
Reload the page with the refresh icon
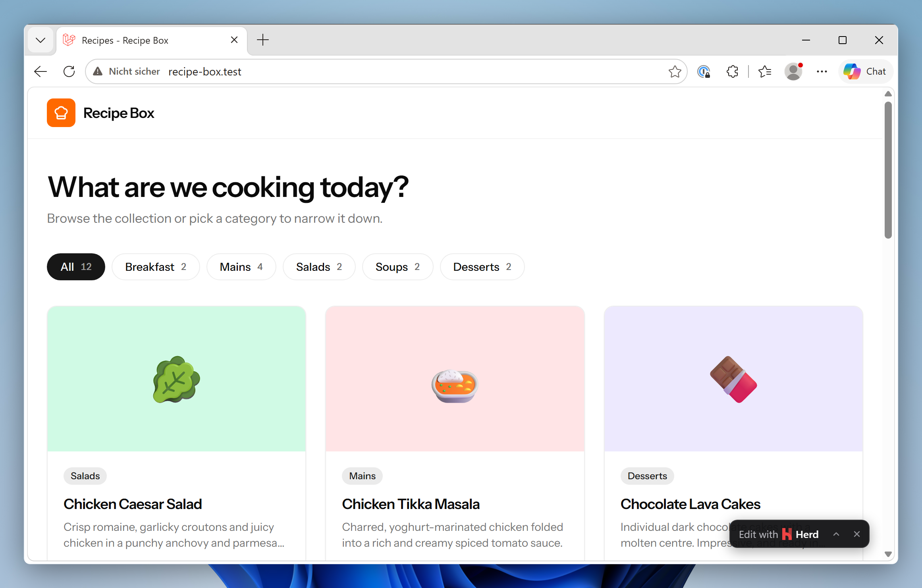69,71
